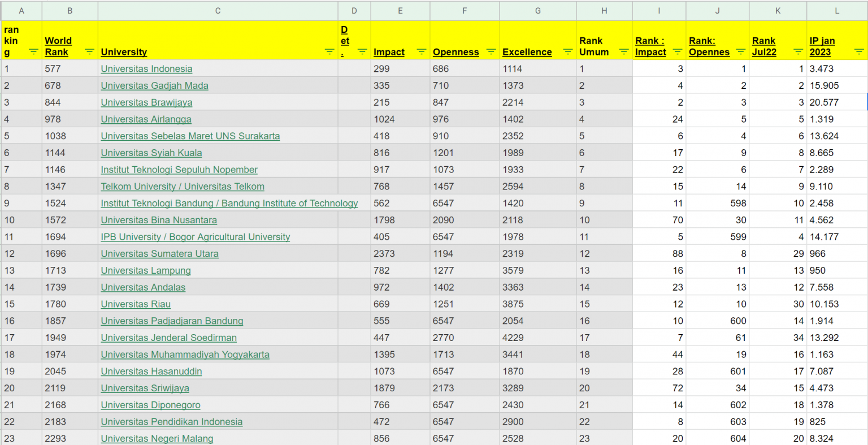The width and height of the screenshot is (868, 445).
Task: Click filter icon for Rank Jul22
Action: [798, 52]
